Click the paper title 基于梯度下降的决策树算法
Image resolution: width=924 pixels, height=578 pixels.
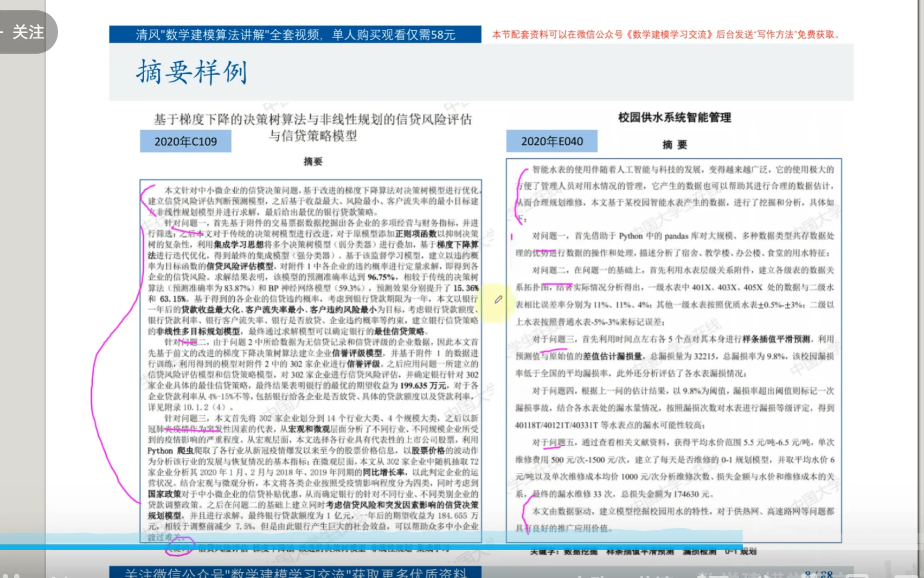click(313, 127)
